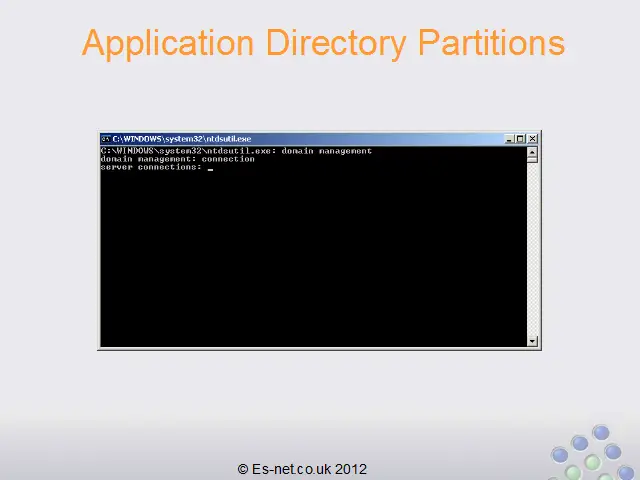Click the 'domain management: connection' console line
Image resolution: width=640 pixels, height=480 pixels.
pos(178,159)
